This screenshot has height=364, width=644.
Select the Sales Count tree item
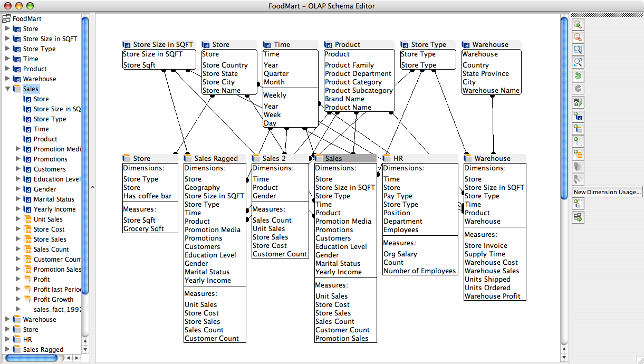click(51, 250)
